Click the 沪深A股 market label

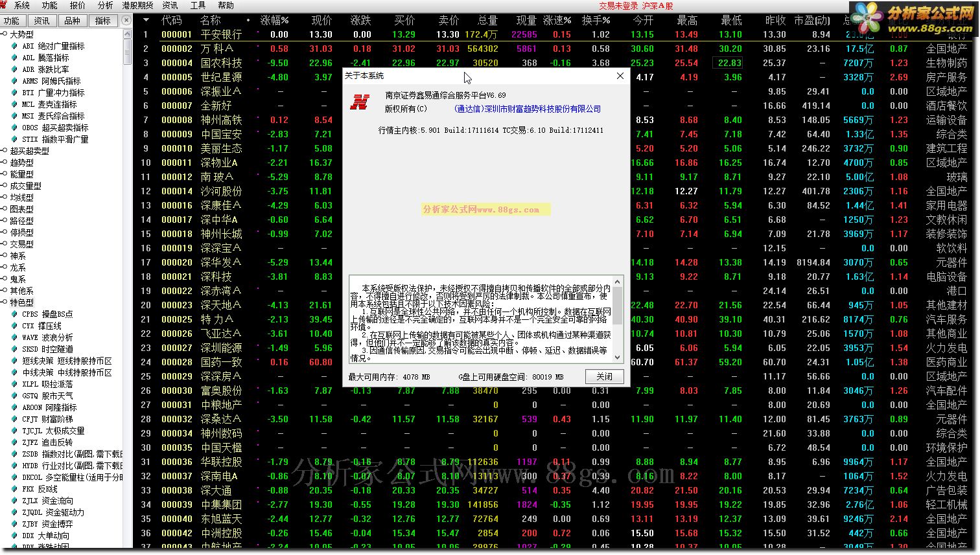point(658,6)
